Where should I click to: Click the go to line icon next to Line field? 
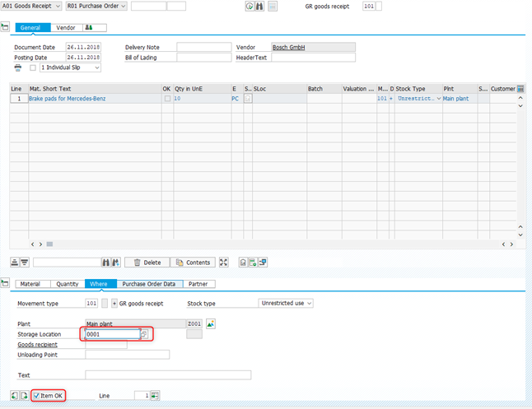(x=155, y=396)
